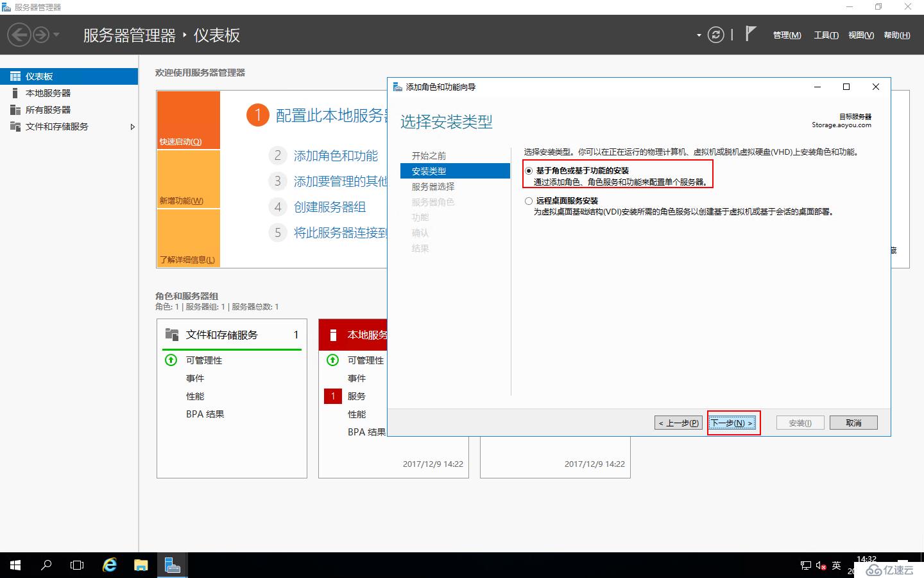The image size is (924, 578).
Task: Open the 文件和存储服务 tile header
Action: [232, 335]
